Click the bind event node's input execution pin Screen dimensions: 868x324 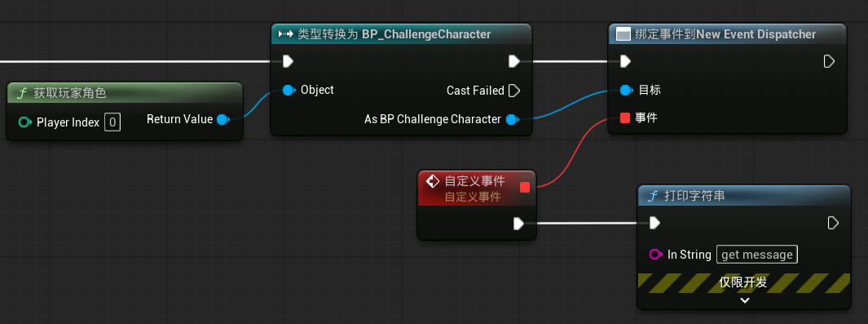[626, 61]
